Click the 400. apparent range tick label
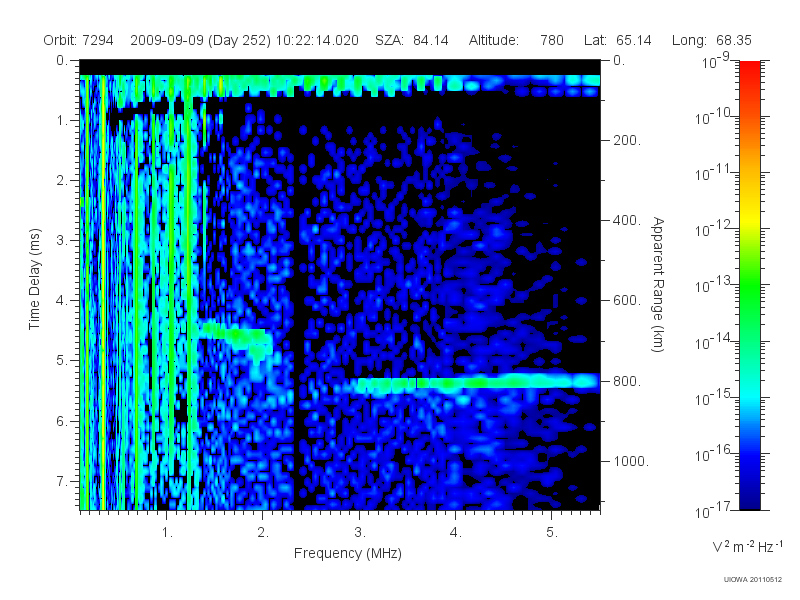 coord(627,220)
